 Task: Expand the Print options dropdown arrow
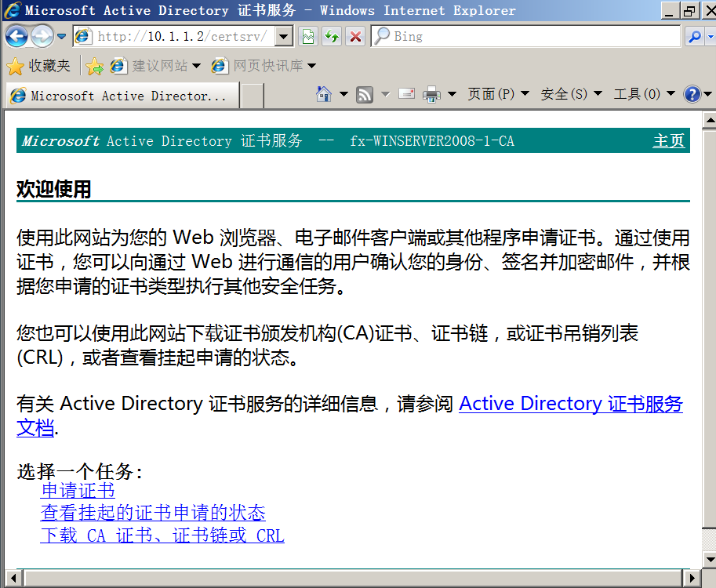pos(452,95)
